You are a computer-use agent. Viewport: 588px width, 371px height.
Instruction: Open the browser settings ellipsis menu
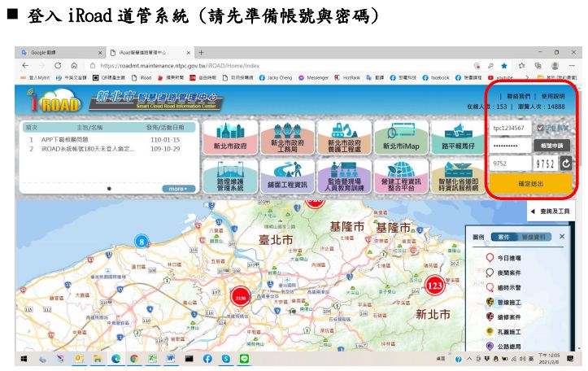point(572,66)
